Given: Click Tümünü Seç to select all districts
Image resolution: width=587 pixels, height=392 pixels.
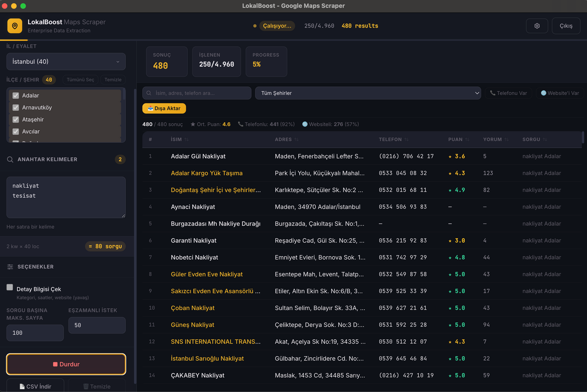Looking at the screenshot, I should [x=80, y=80].
